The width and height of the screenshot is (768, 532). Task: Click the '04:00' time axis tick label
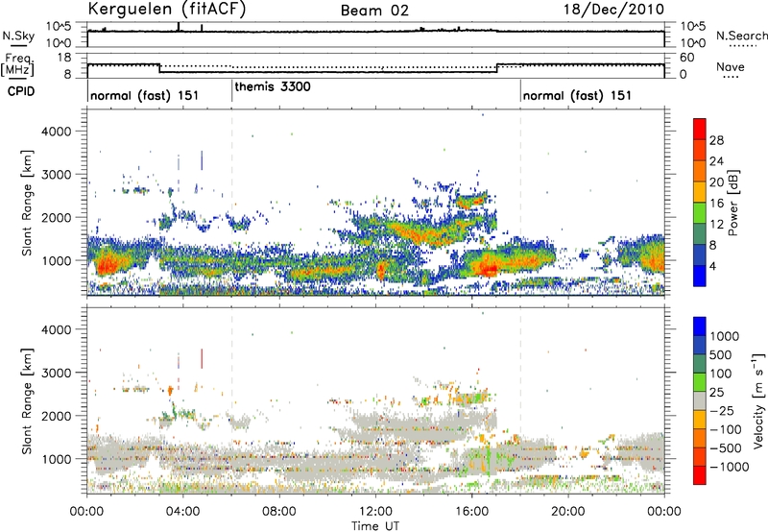[x=182, y=512]
